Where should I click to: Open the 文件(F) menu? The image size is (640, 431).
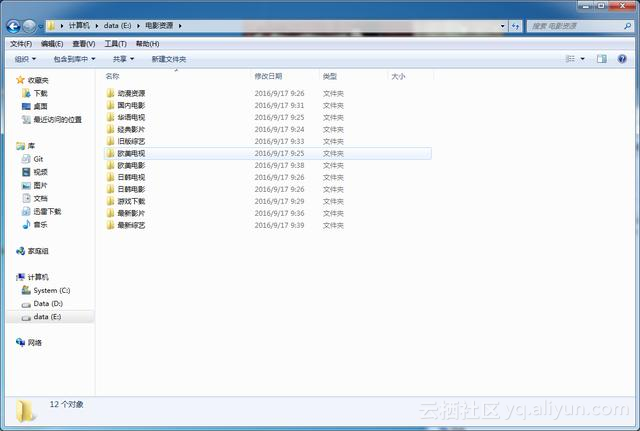click(x=21, y=44)
